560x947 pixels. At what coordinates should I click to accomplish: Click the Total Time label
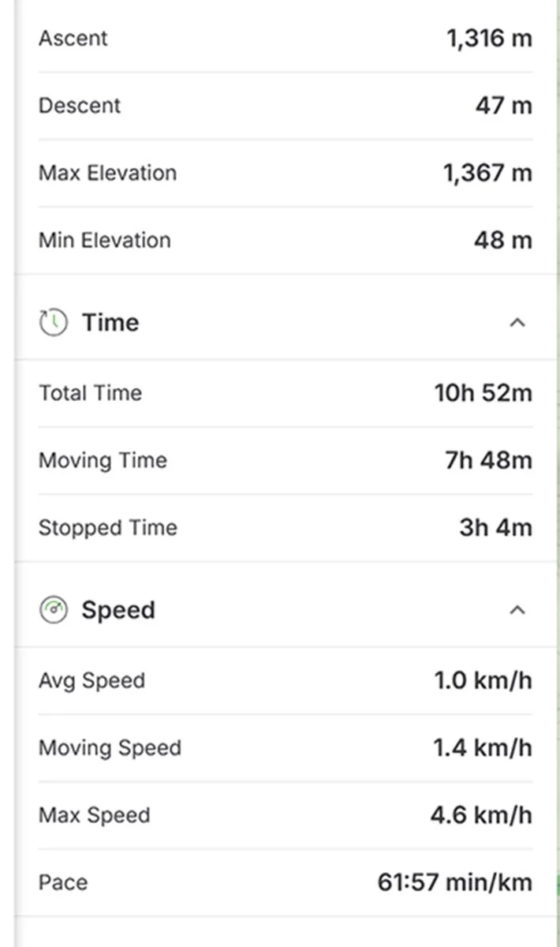click(90, 393)
